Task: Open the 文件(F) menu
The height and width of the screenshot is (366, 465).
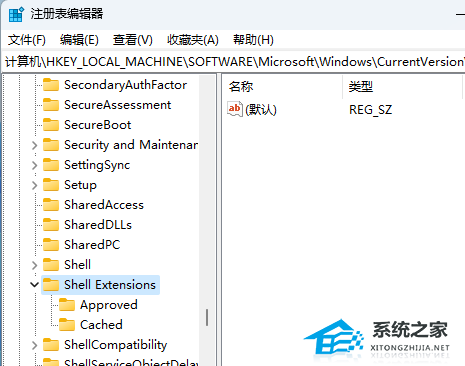Action: [27, 40]
